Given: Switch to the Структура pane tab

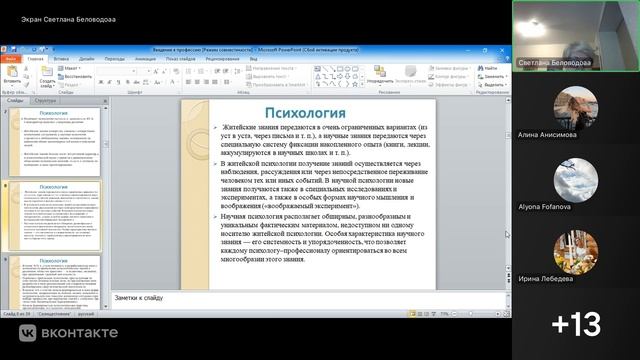Looking at the screenshot, I should 45,100.
